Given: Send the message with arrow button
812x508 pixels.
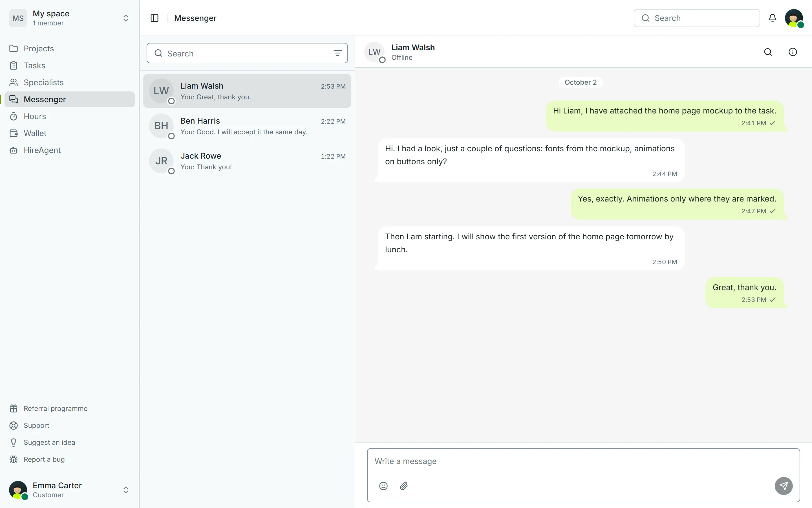Looking at the screenshot, I should (x=784, y=486).
